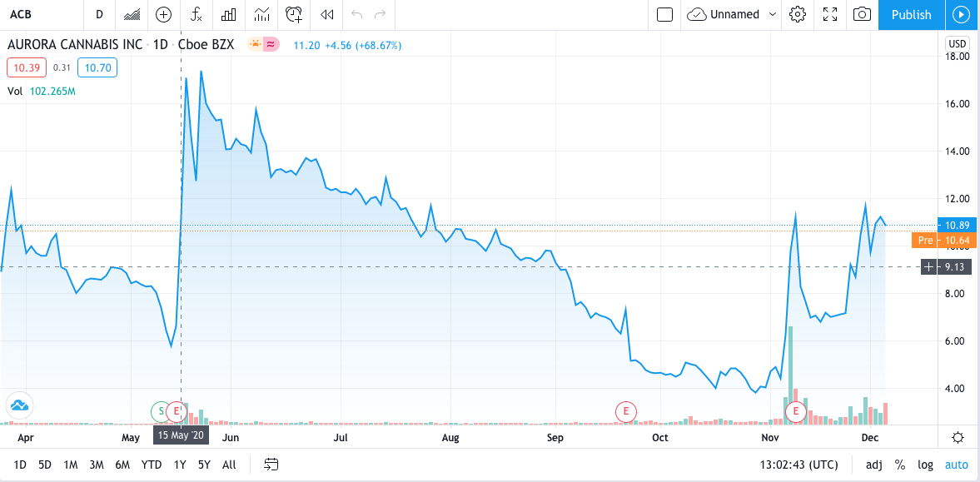Click the ACB symbol search field
This screenshot has height=482, width=980.
tap(42, 14)
